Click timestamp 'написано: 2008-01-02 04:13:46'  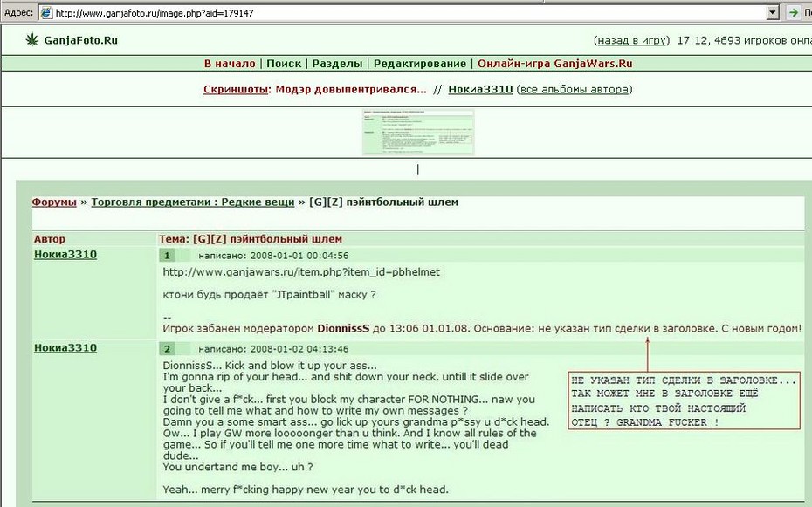point(273,349)
